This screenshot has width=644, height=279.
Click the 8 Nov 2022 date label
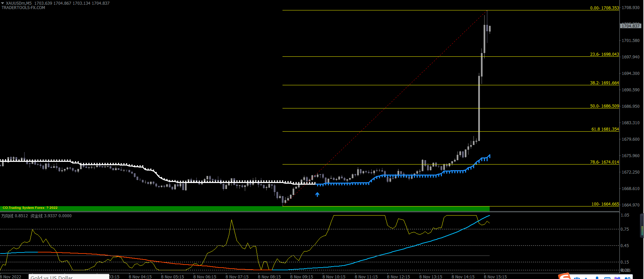click(11, 277)
